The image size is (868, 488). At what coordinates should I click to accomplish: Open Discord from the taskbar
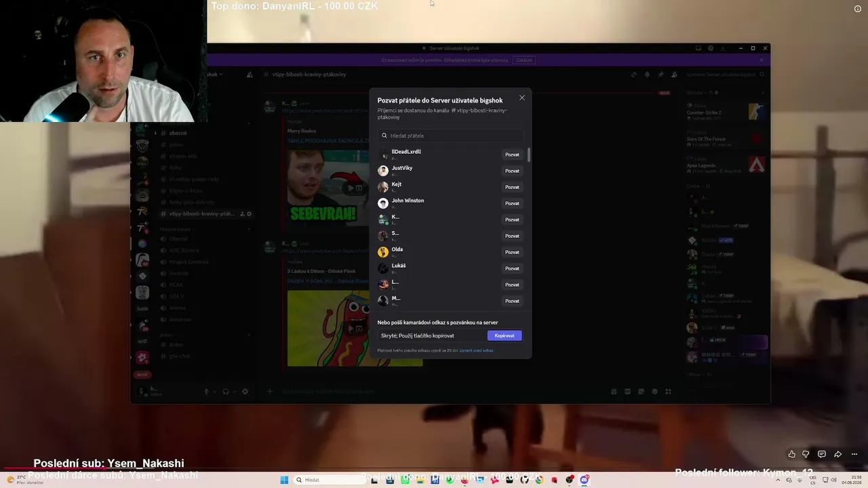coord(585,480)
